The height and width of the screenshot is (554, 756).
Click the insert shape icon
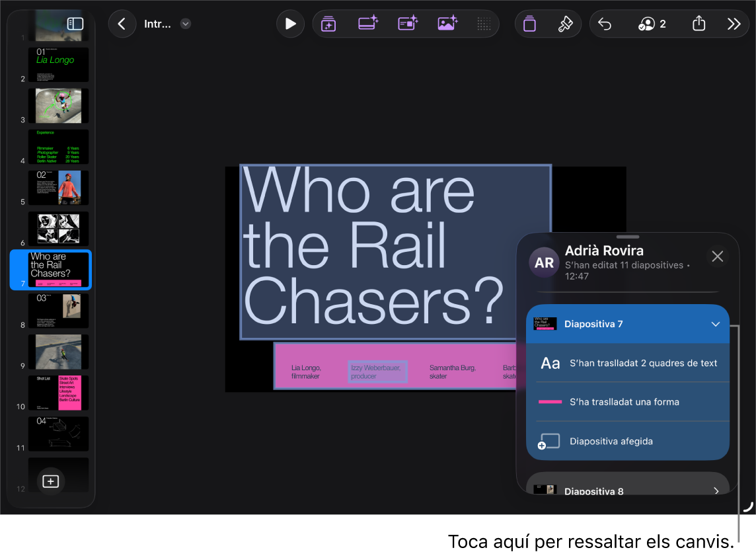coord(408,24)
